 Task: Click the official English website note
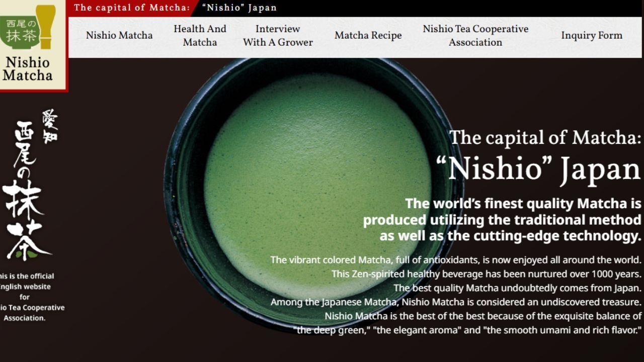[x=31, y=297]
